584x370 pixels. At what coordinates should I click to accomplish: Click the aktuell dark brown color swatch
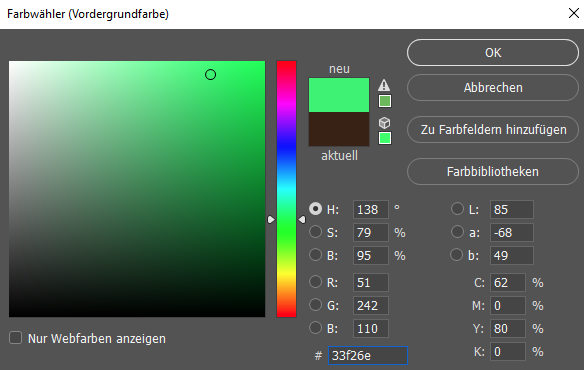(339, 129)
